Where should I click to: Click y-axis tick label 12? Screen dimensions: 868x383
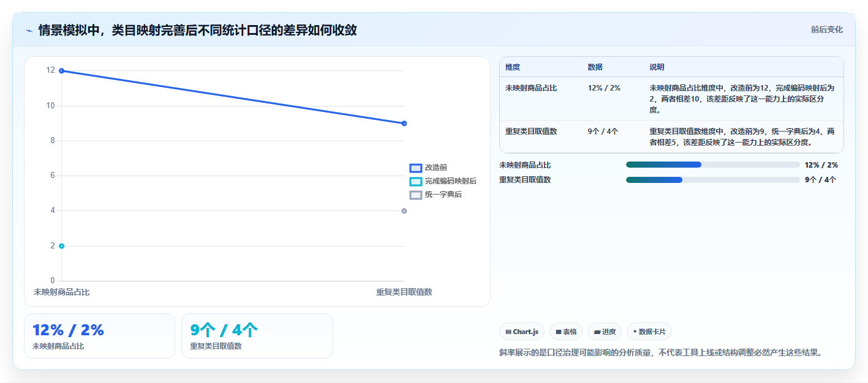pyautogui.click(x=50, y=71)
